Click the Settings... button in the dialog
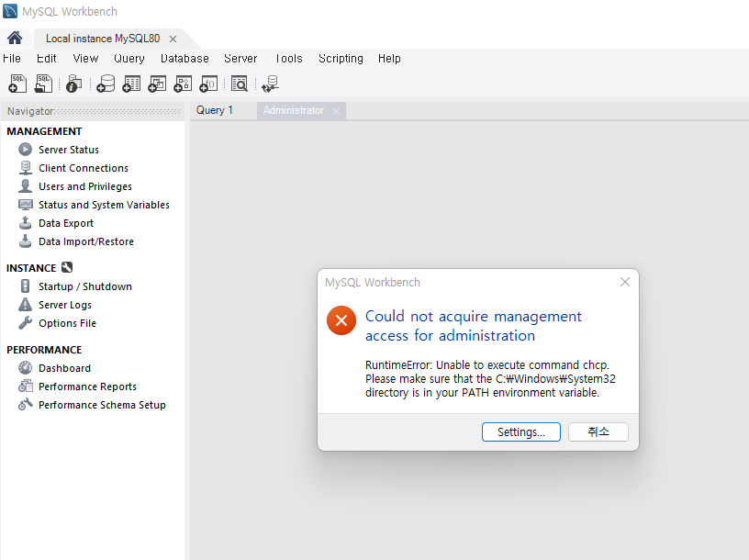The image size is (749, 560). coord(521,432)
